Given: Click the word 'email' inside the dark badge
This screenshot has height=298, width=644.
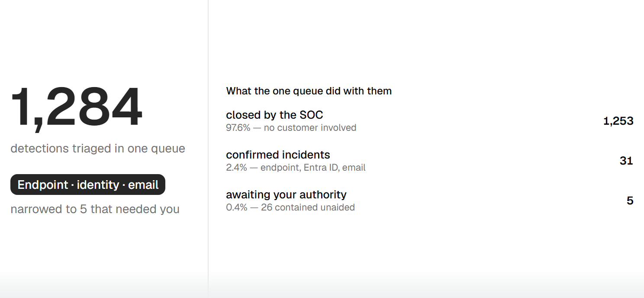Looking at the screenshot, I should click(143, 185).
